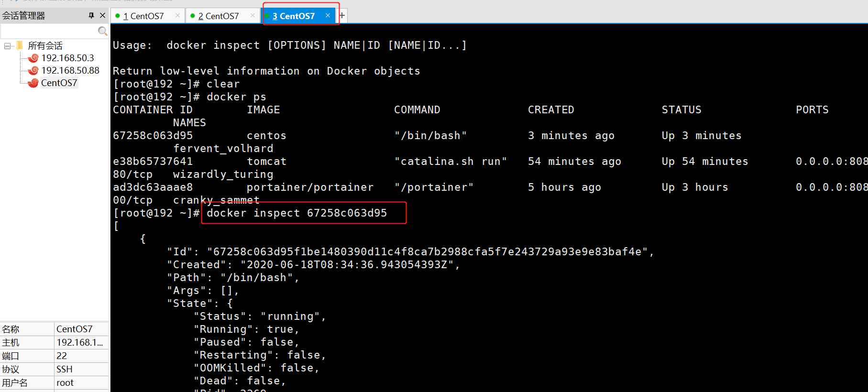
Task: Select the 所有会话 folder icon
Action: 20,45
